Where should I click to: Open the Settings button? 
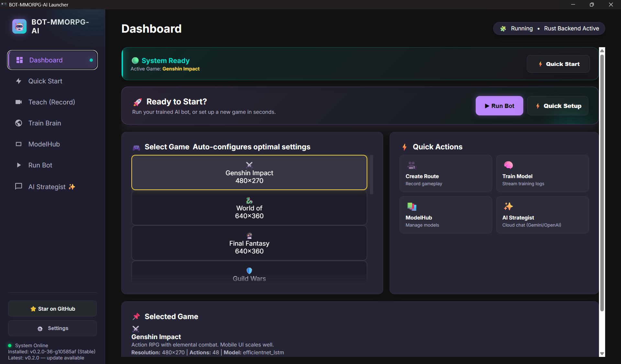tap(52, 328)
